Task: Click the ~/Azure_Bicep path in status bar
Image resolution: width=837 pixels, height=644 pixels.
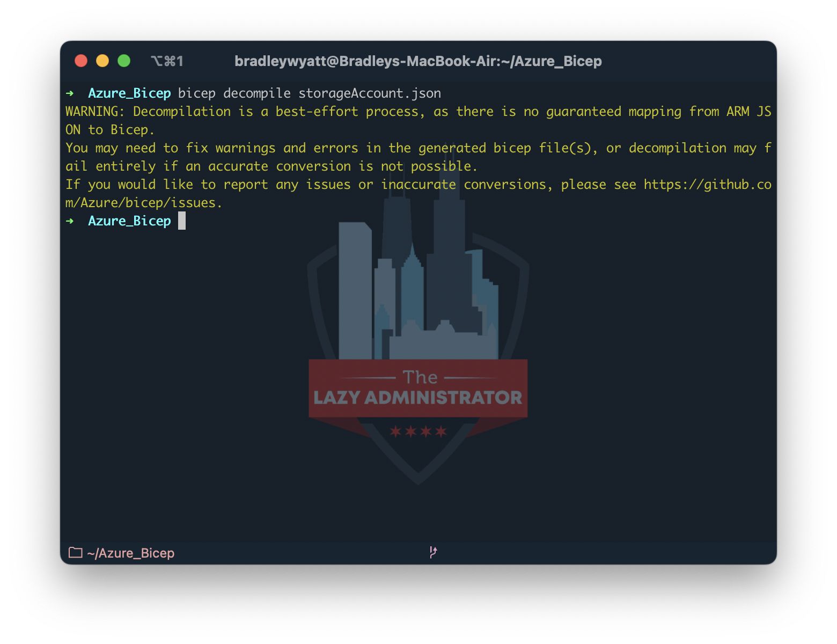Action: coord(131,553)
